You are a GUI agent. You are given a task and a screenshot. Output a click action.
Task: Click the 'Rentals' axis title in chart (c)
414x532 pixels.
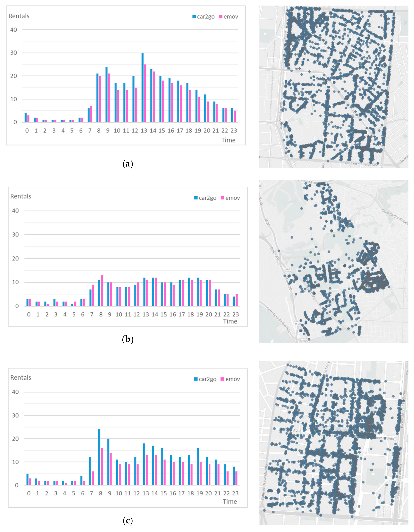[21, 378]
